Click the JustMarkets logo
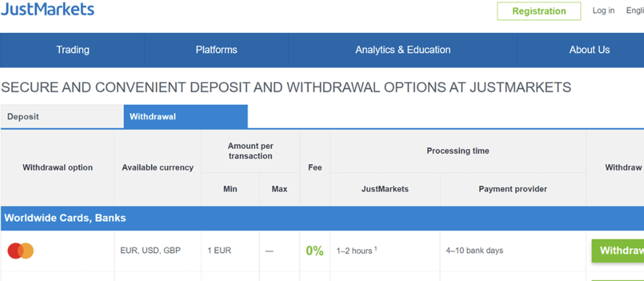Viewport: 644px width, 281px height. (47, 9)
